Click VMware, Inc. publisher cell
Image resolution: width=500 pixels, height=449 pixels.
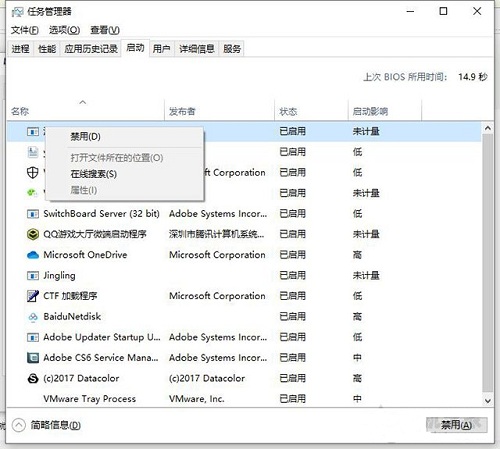[197, 399]
